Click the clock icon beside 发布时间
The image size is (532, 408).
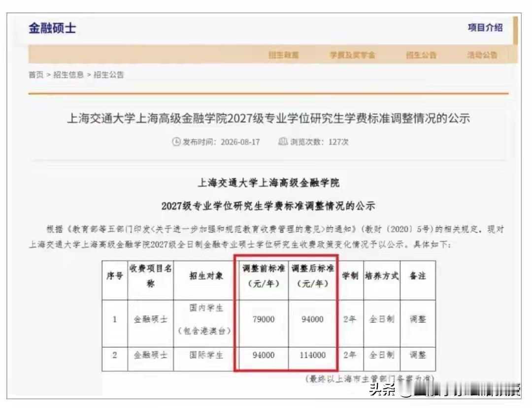click(176, 141)
